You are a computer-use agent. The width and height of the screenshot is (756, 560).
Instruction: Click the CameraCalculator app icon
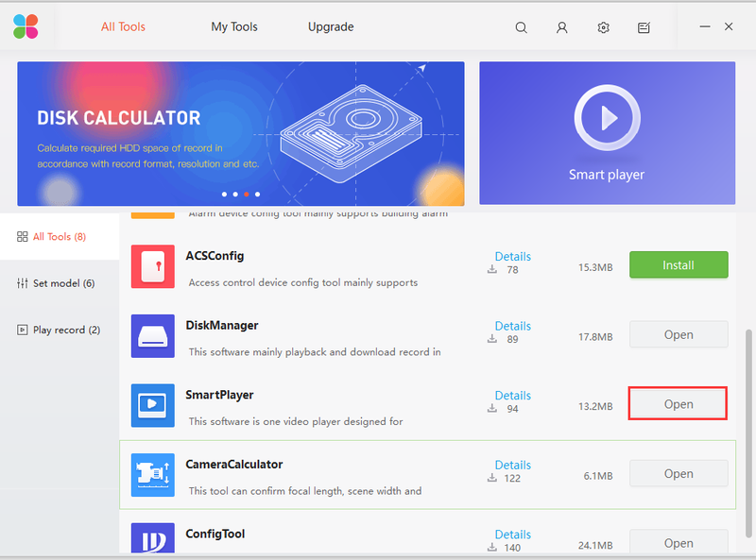153,475
